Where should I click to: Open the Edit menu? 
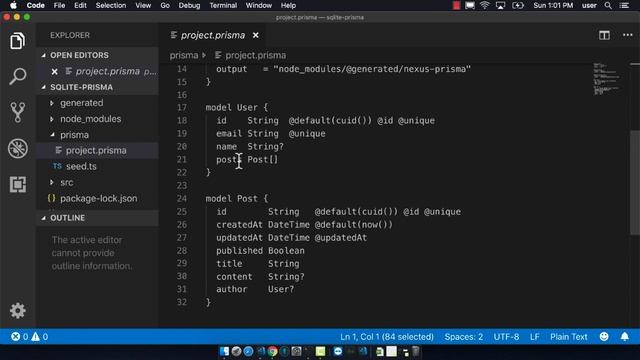click(x=80, y=5)
